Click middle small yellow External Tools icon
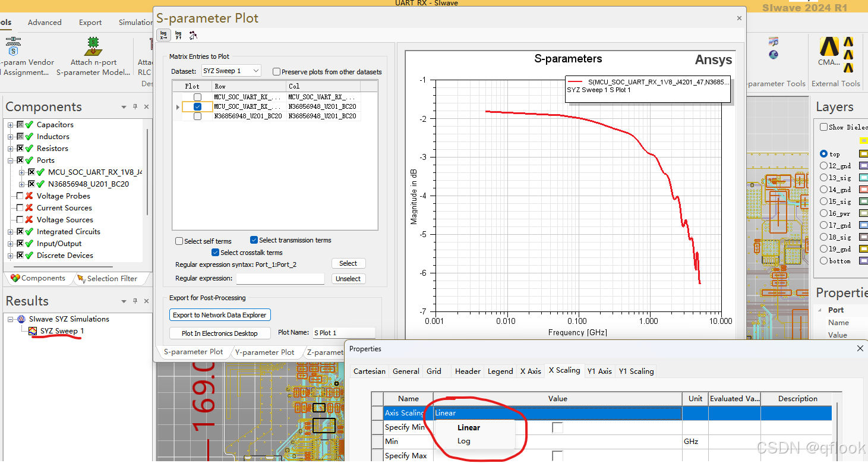The height and width of the screenshot is (463, 868). [x=848, y=54]
